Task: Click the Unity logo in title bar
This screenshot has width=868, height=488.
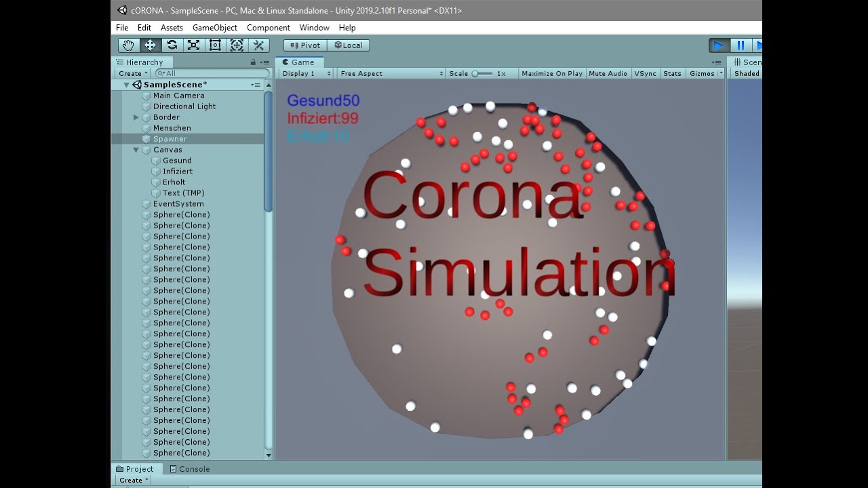Action: pyautogui.click(x=122, y=10)
